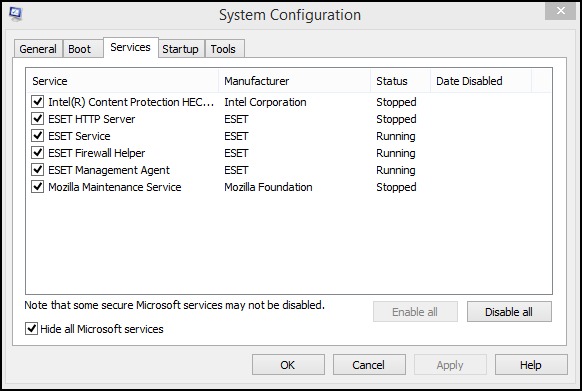Select the ESET HTTP Server row text
This screenshot has width=582, height=391.
point(92,119)
